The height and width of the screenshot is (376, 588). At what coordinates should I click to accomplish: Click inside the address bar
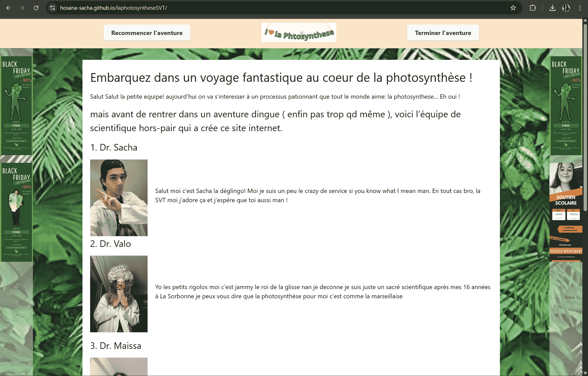click(153, 8)
